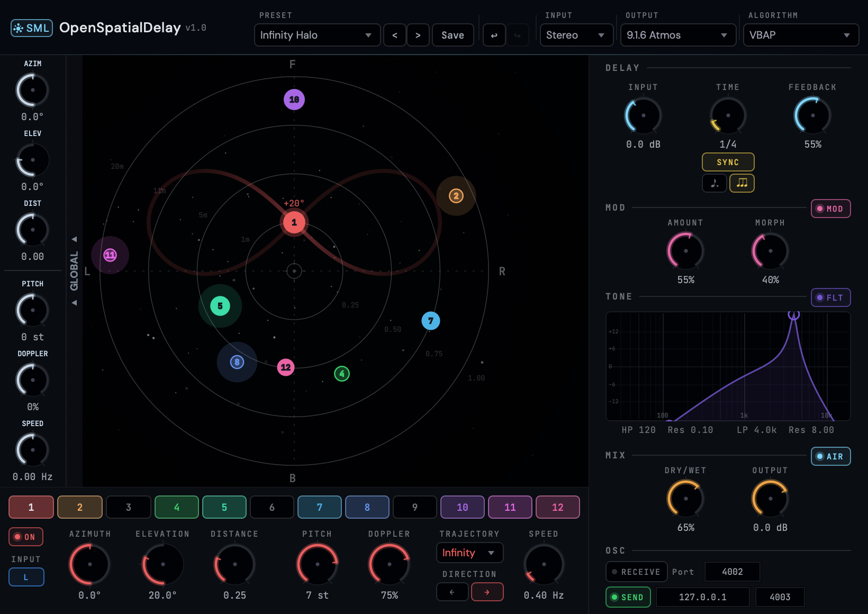Viewport: 868px width, 614px height.
Task: Select source node 1 in spatial view
Action: click(294, 222)
